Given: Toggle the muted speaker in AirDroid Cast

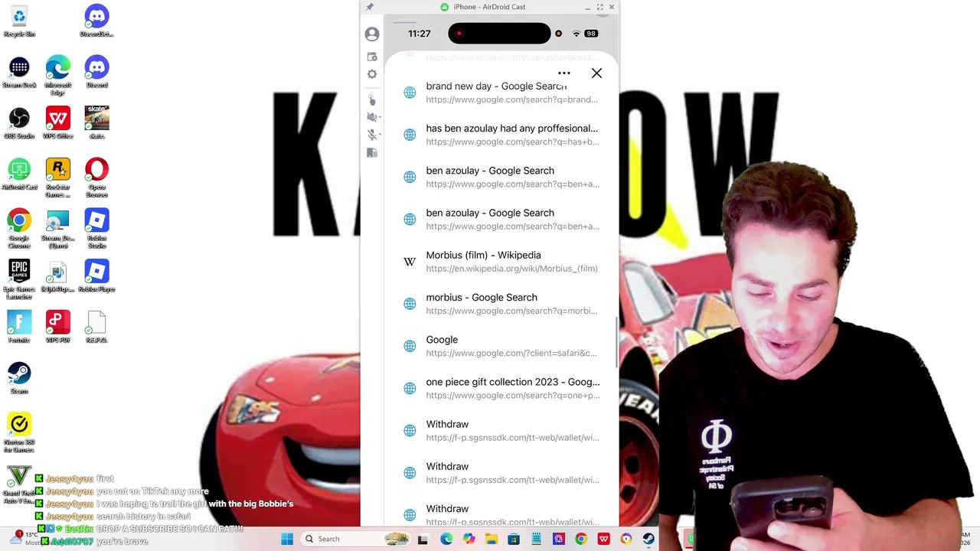Looking at the screenshot, I should (371, 117).
